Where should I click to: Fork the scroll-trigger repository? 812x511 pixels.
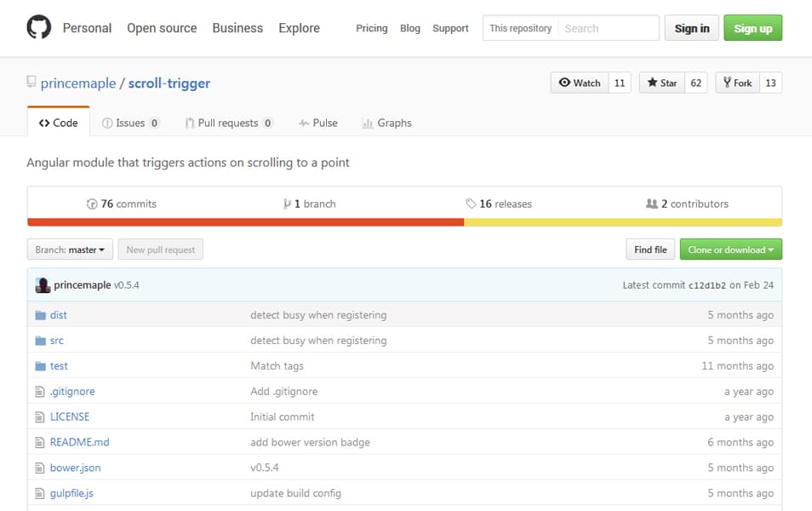coord(737,83)
